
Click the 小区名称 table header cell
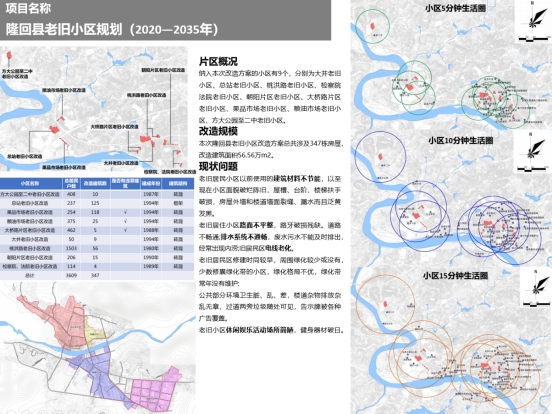[30, 183]
